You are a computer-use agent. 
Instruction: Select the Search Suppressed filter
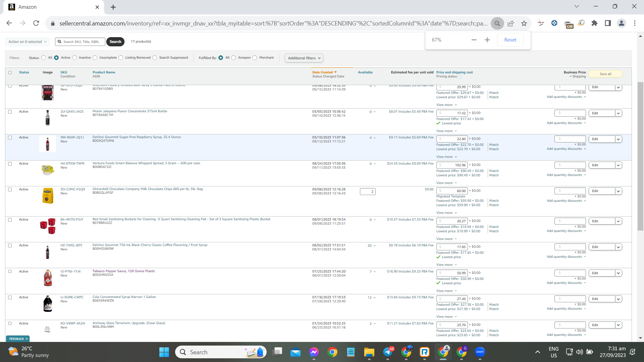pyautogui.click(x=155, y=58)
